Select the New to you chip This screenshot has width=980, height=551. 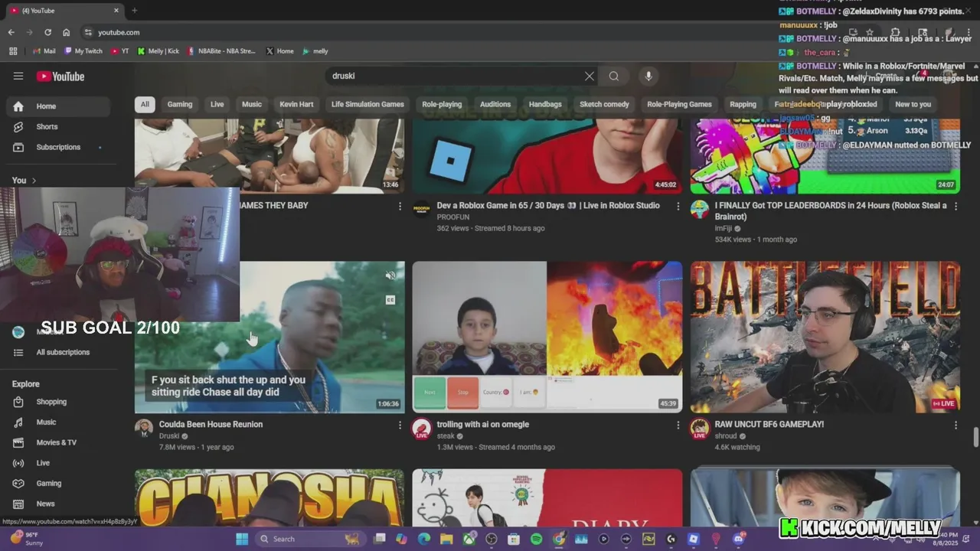(913, 104)
